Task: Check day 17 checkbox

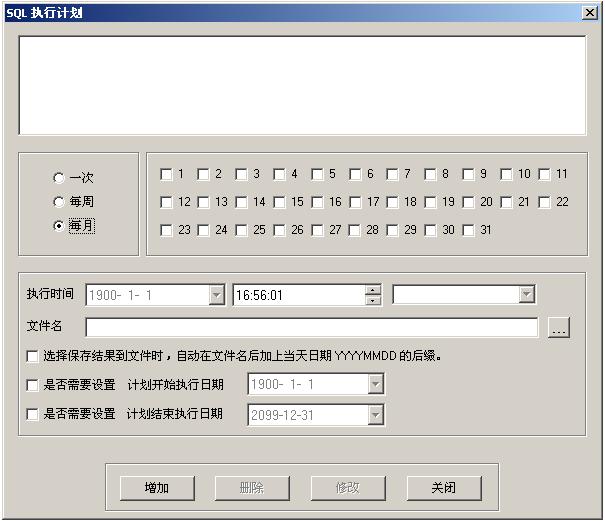Action: [355, 202]
